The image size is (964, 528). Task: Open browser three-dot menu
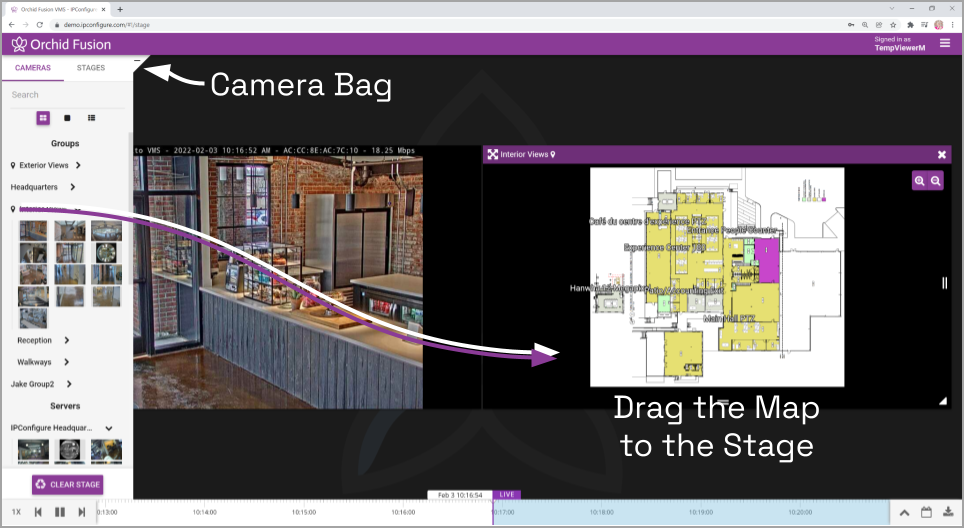(954, 25)
